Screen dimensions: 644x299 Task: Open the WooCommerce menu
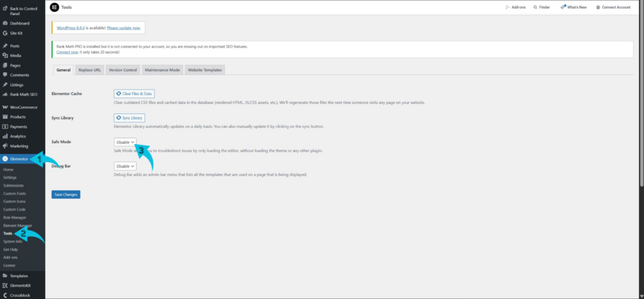pos(23,108)
